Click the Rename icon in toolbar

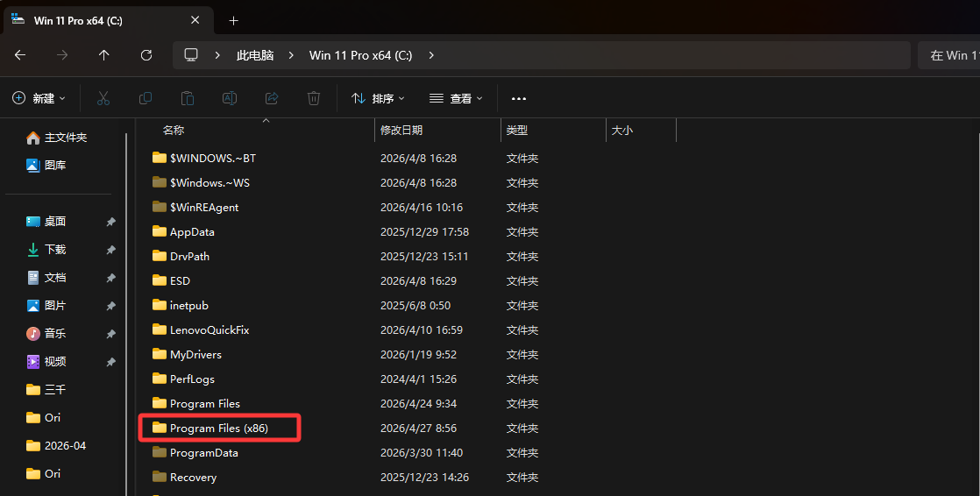(230, 98)
